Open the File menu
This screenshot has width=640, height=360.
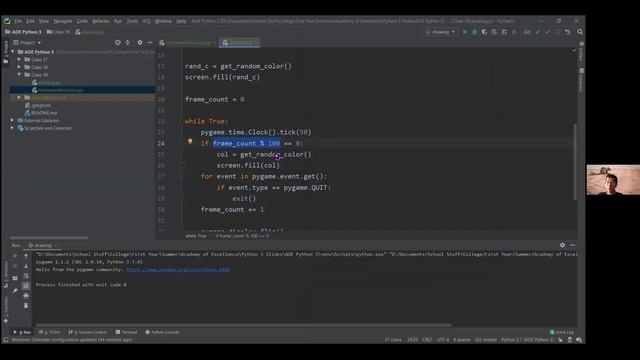pyautogui.click(x=18, y=21)
